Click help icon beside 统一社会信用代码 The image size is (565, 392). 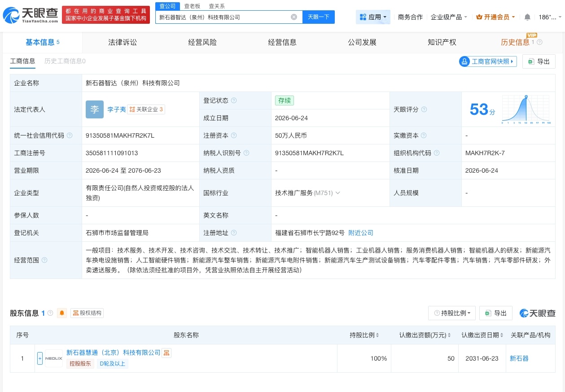pyautogui.click(x=70, y=135)
